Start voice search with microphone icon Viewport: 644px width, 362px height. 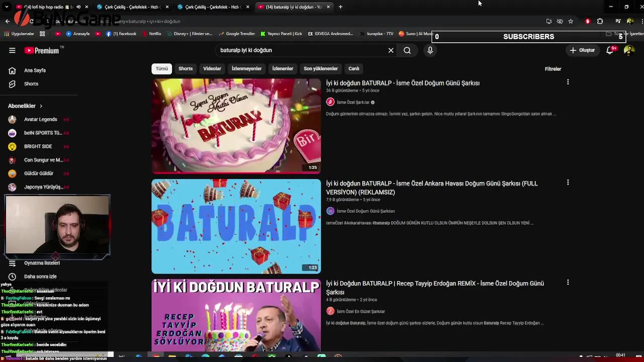[430, 50]
